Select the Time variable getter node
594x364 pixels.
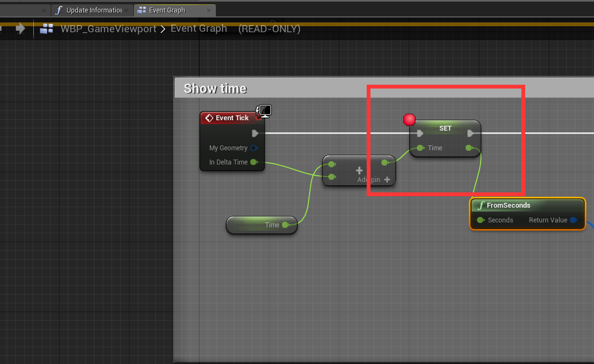pos(261,225)
